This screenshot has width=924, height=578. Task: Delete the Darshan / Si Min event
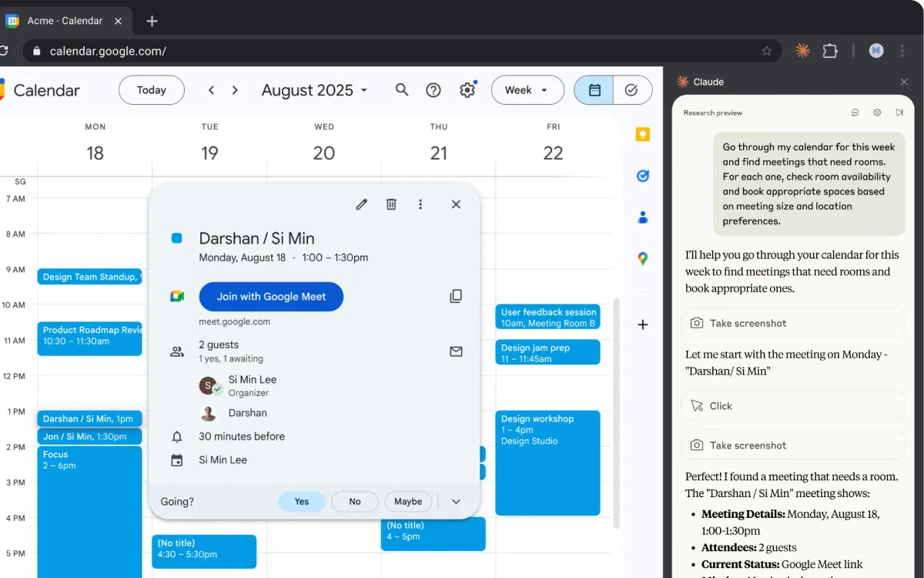coord(391,204)
